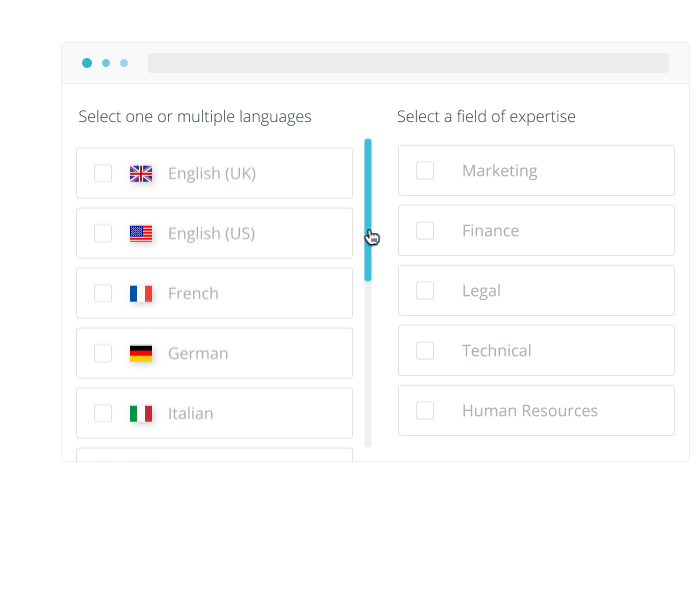This screenshot has width=700, height=600.
Task: Click the UK flag icon
Action: point(141,174)
